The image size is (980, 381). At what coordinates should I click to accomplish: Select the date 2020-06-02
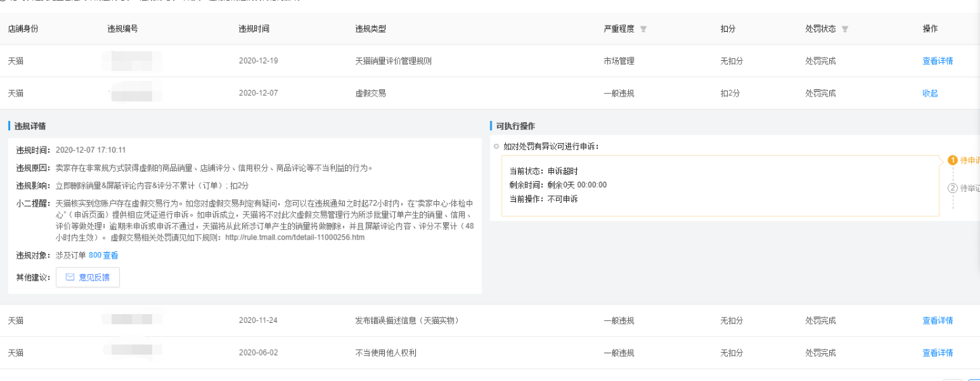click(258, 353)
